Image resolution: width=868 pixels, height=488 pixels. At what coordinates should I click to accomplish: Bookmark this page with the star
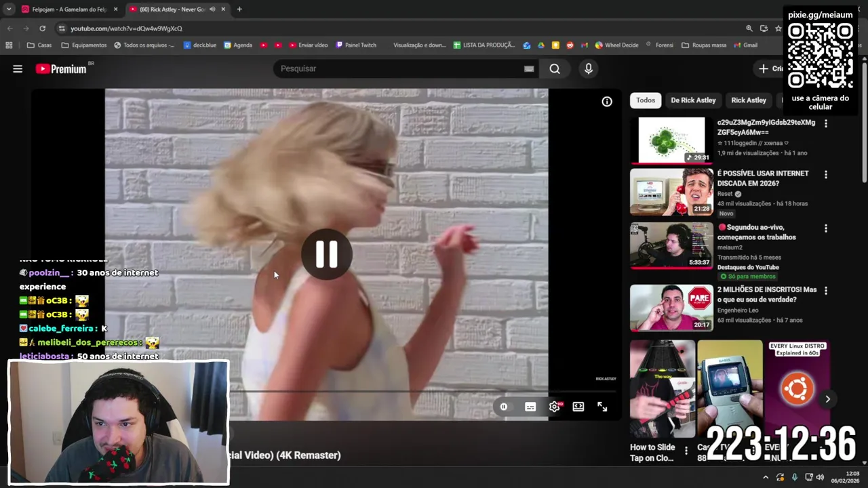point(778,28)
